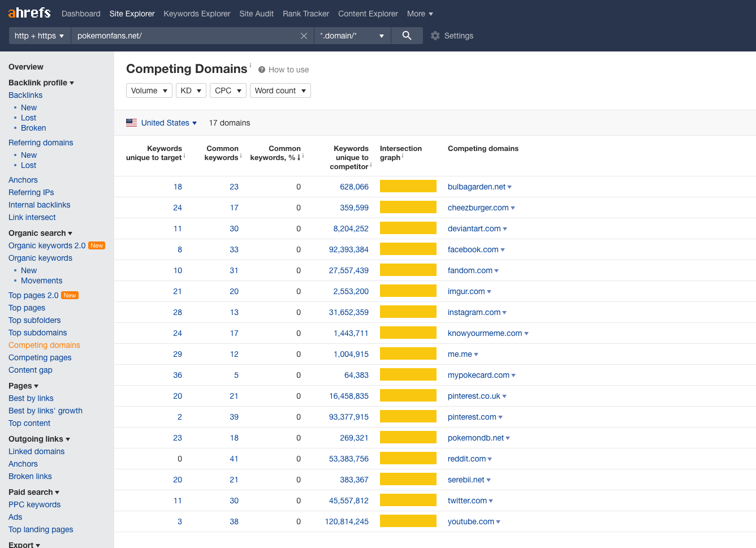
Task: Click the pokemonfans.net URL input field
Action: 187,36
